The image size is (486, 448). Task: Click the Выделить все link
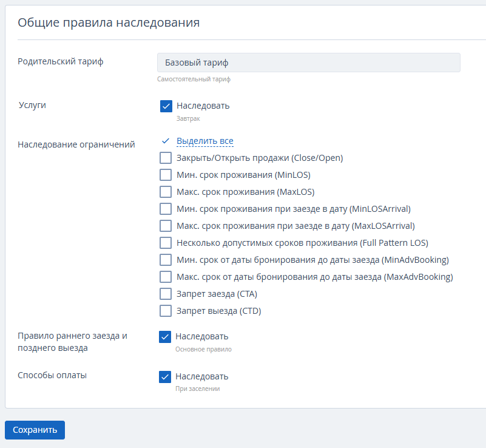[204, 141]
